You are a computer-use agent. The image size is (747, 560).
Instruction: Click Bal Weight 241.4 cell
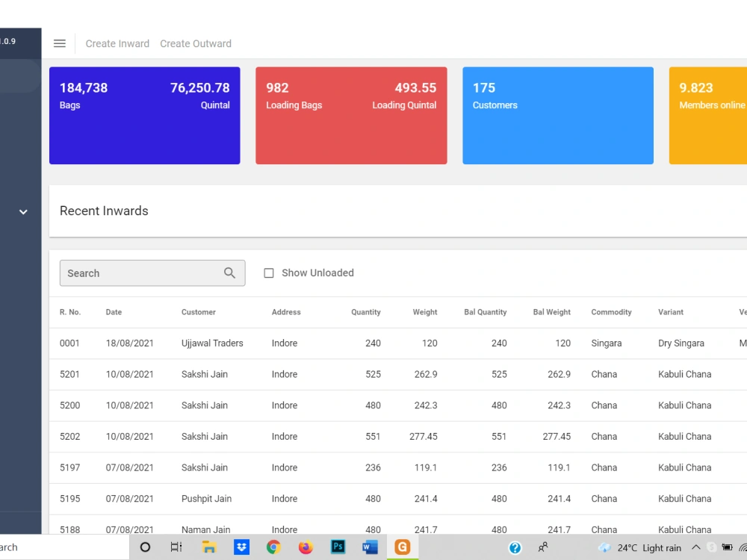(x=559, y=499)
